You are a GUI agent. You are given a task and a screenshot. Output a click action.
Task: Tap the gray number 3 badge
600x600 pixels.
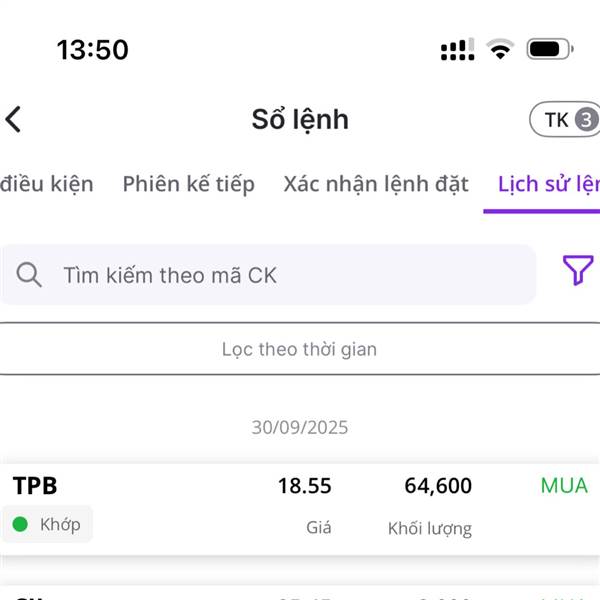tap(586, 120)
